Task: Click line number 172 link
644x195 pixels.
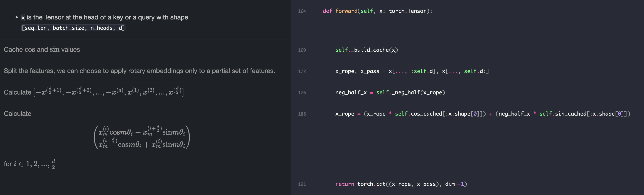Action: 302,71
